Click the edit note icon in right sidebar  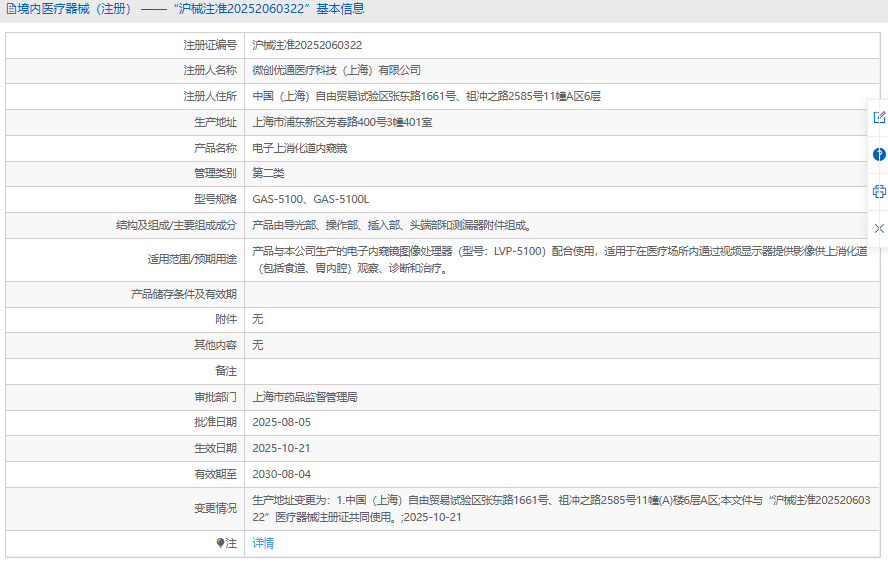tap(879, 117)
